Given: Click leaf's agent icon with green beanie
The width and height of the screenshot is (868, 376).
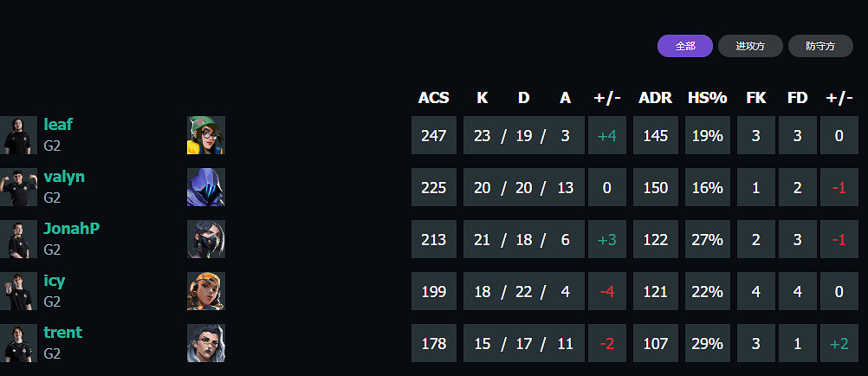Looking at the screenshot, I should pos(206,135).
